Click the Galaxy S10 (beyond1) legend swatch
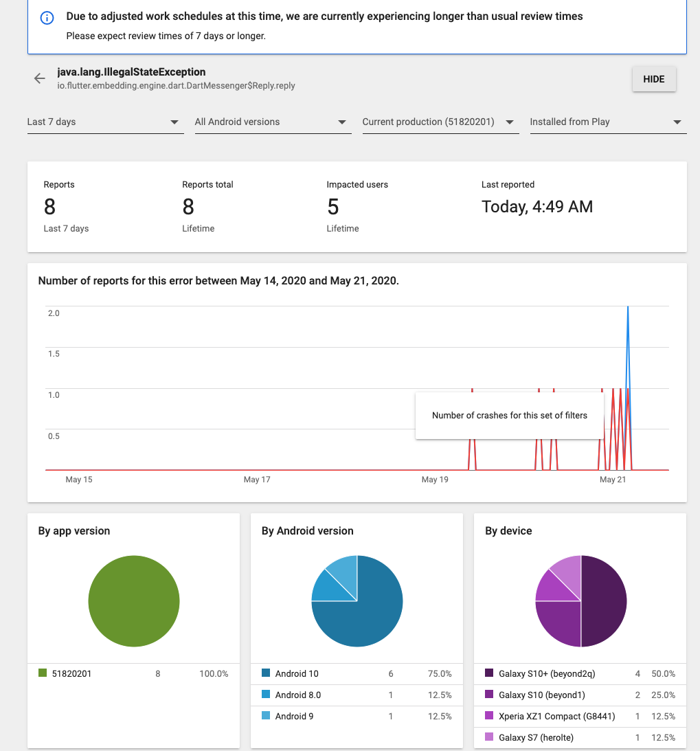 (489, 694)
